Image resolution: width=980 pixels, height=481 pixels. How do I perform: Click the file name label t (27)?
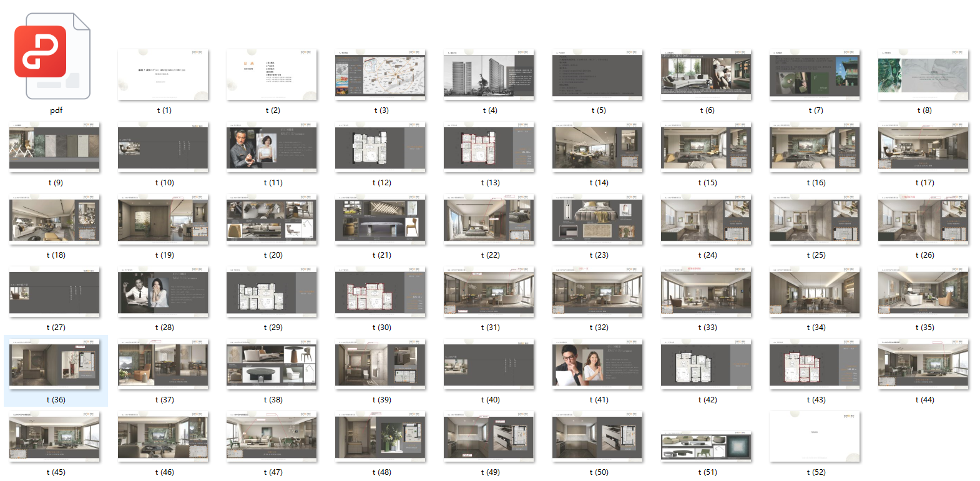tap(56, 328)
